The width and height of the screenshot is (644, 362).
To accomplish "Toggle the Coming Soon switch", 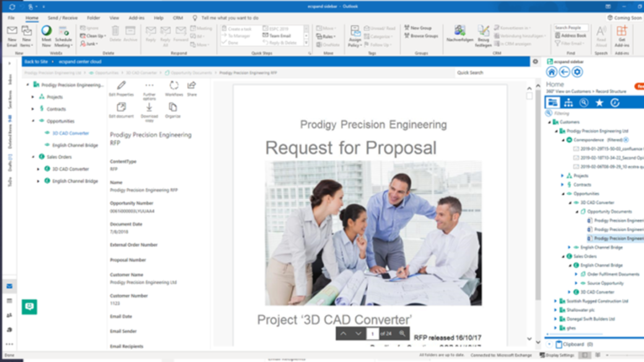I will 624,18.
